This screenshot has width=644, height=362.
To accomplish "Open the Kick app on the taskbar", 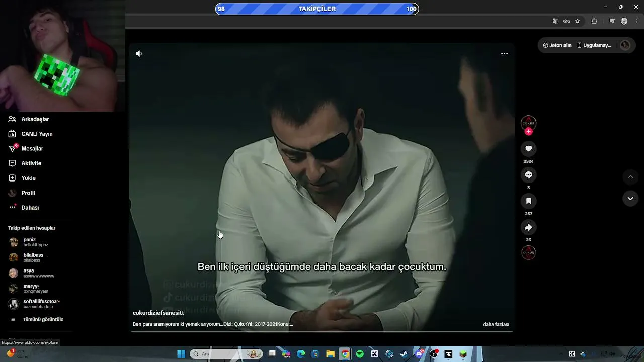I will (374, 354).
